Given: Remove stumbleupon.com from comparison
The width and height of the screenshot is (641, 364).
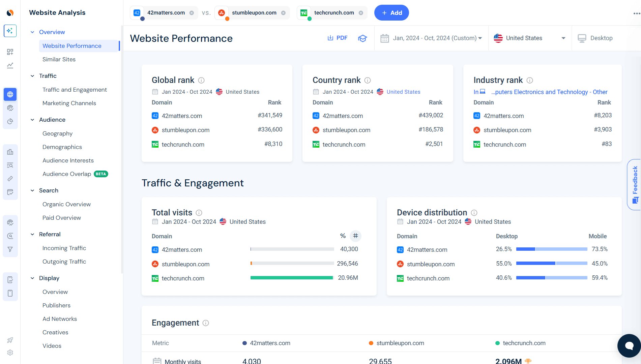Looking at the screenshot, I should (x=283, y=13).
